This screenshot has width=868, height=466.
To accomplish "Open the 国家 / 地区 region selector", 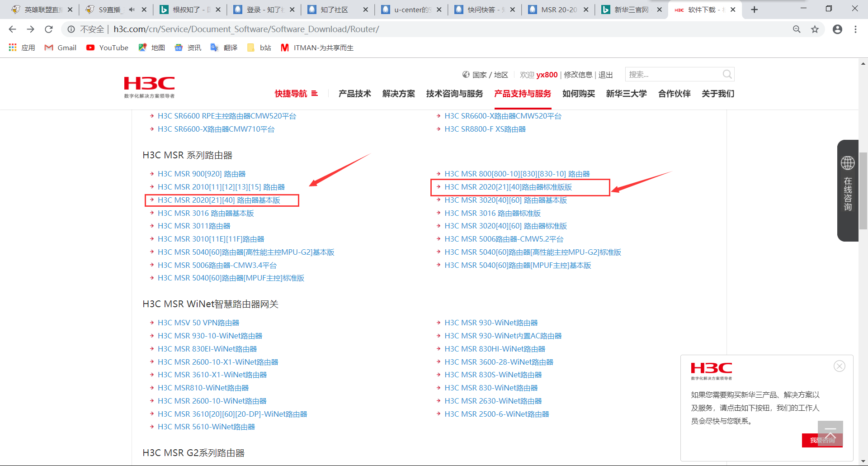I will 485,75.
